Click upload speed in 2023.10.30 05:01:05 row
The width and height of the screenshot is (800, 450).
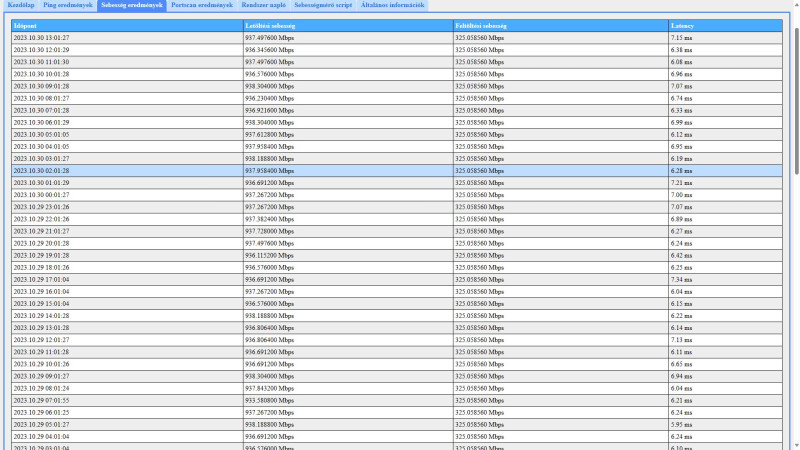point(480,135)
